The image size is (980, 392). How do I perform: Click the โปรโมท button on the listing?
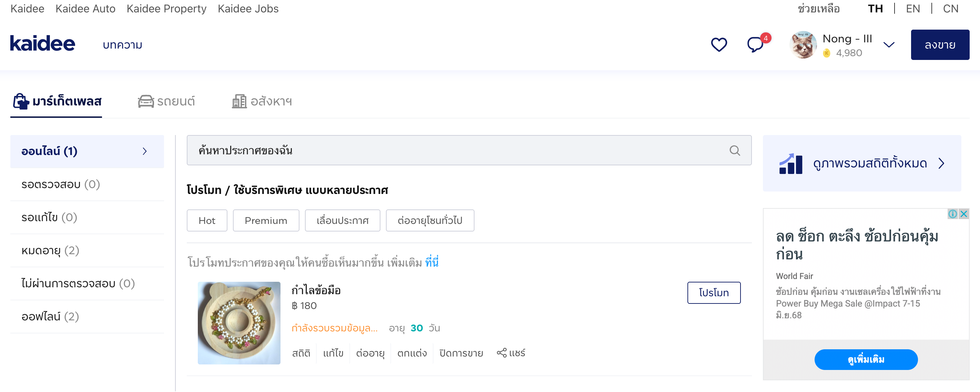(x=714, y=292)
